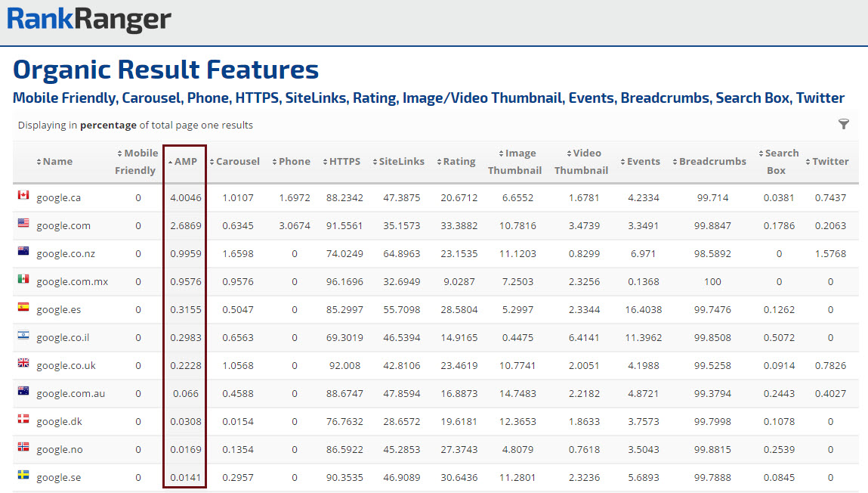The width and height of the screenshot is (868, 493).
Task: Click the Canada flag icon
Action: click(x=23, y=196)
